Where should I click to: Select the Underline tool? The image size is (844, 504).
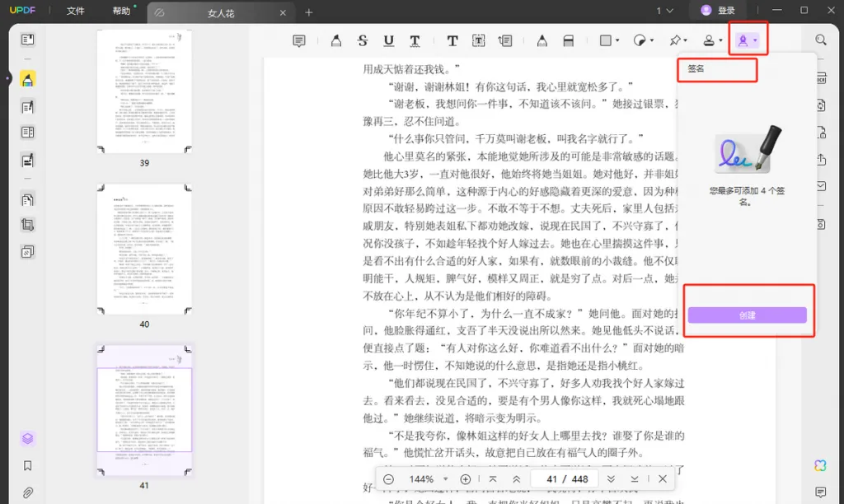pos(389,40)
